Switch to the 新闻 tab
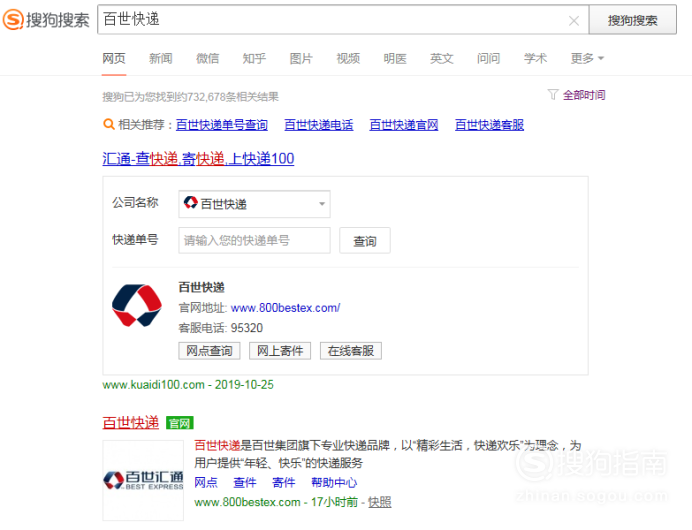The width and height of the screenshot is (692, 530). click(x=161, y=58)
